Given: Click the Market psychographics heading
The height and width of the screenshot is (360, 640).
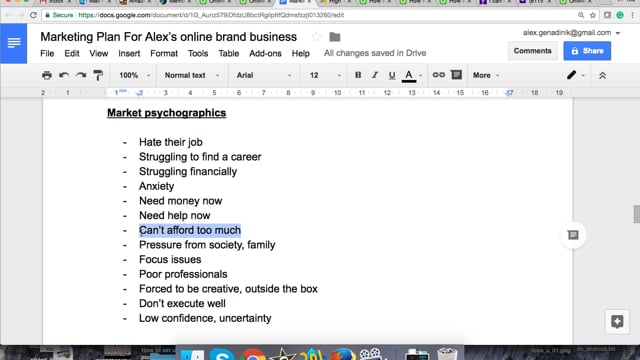Looking at the screenshot, I should click(167, 113).
